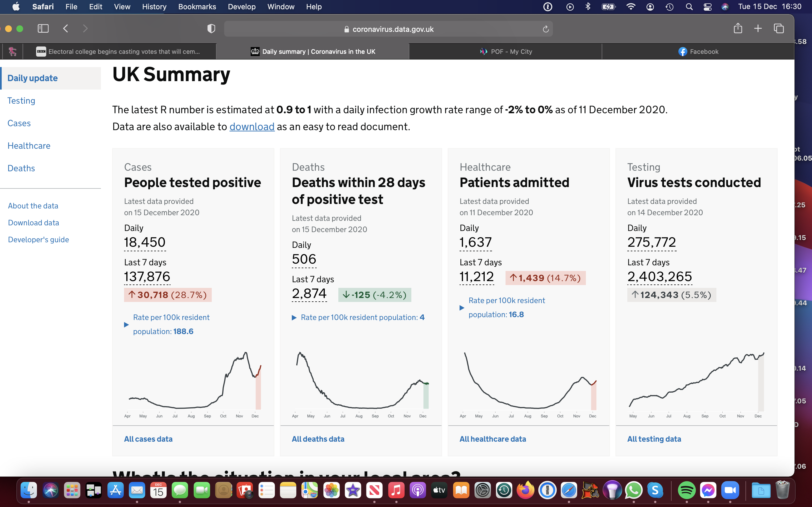This screenshot has height=507, width=812.
Task: Reload the page via refresh icon
Action: coord(546,29)
